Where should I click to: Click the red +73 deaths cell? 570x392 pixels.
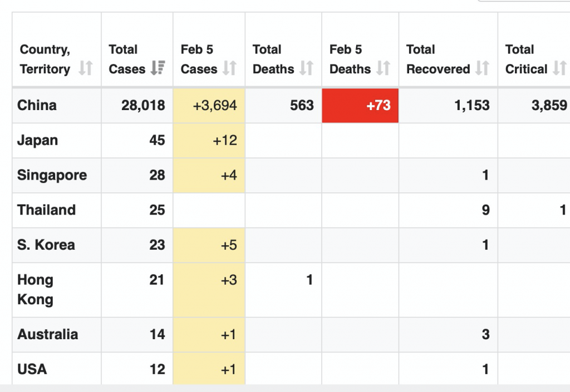click(x=360, y=106)
